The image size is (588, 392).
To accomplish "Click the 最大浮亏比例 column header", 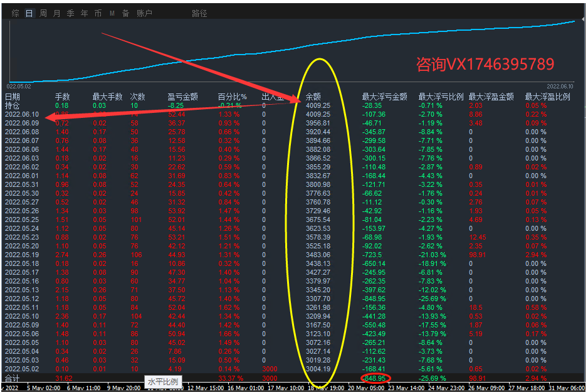I will 441,97.
